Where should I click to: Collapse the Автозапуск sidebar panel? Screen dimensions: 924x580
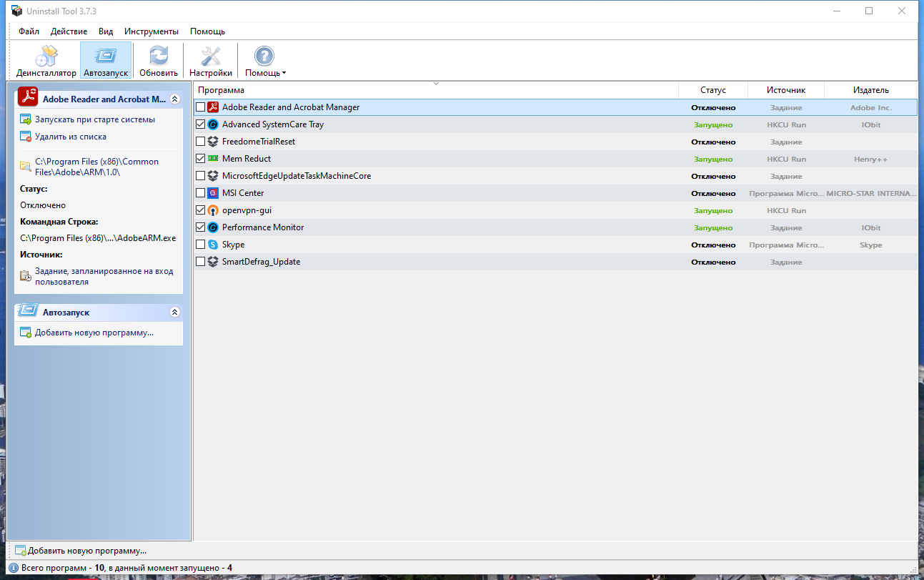point(174,313)
